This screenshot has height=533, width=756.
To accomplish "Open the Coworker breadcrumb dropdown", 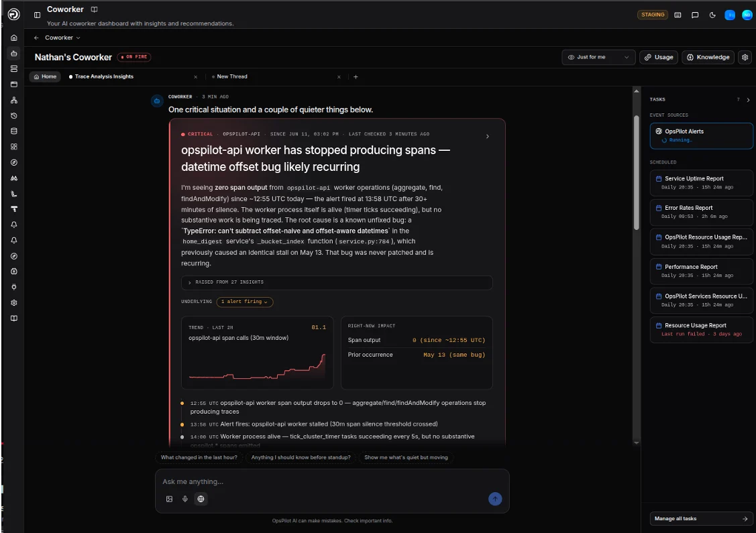I will pos(62,38).
